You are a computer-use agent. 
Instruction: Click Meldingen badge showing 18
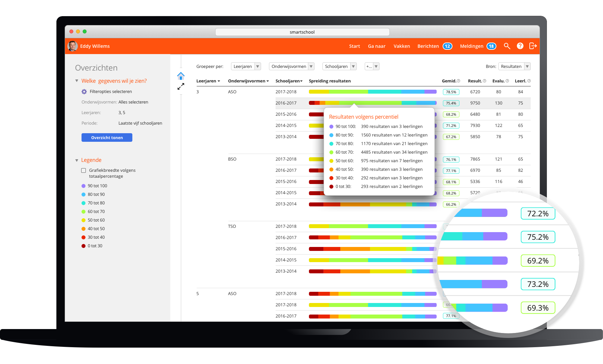tap(491, 46)
